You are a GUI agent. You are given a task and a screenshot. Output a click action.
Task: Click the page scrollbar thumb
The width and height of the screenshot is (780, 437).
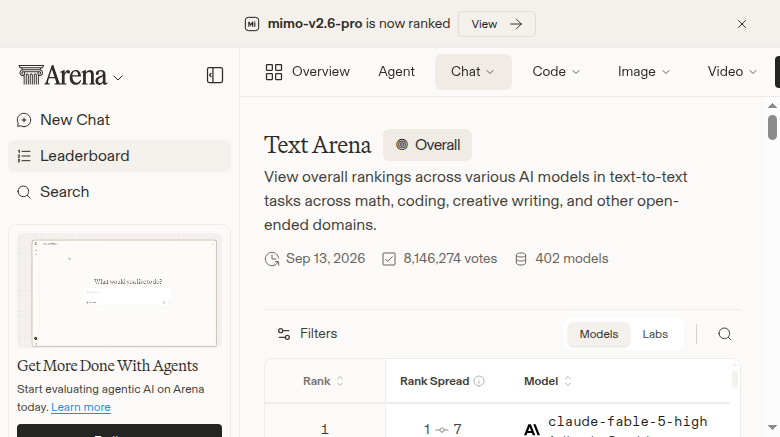coord(772,127)
